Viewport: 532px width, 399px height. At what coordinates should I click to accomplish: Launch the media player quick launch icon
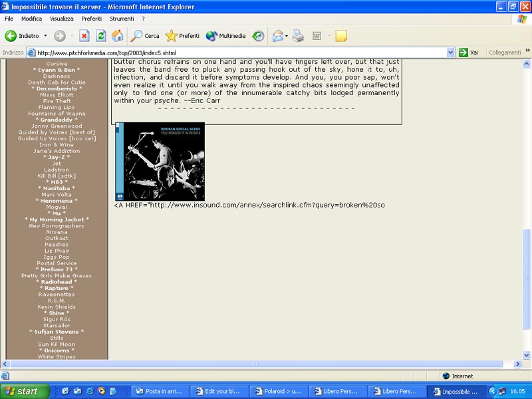point(102,391)
